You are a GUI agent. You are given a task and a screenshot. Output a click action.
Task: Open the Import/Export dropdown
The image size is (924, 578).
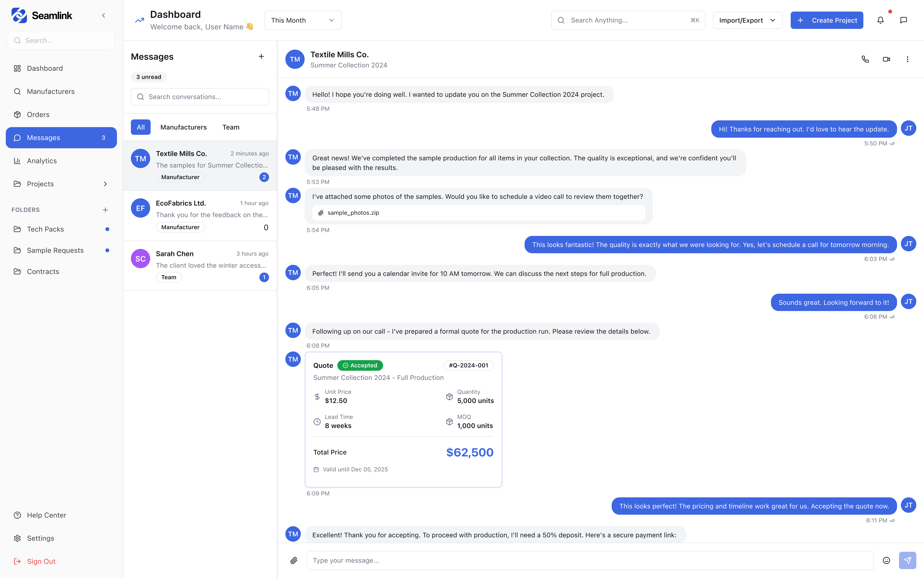click(747, 20)
